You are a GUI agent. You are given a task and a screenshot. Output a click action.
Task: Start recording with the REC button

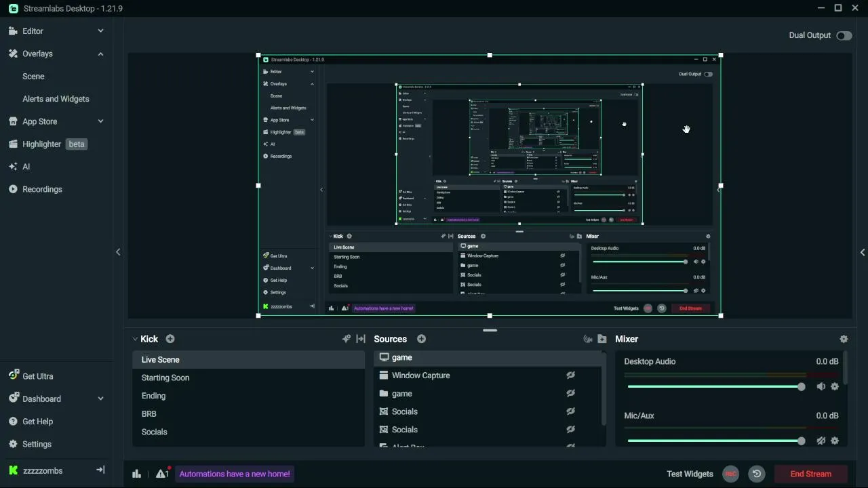730,474
